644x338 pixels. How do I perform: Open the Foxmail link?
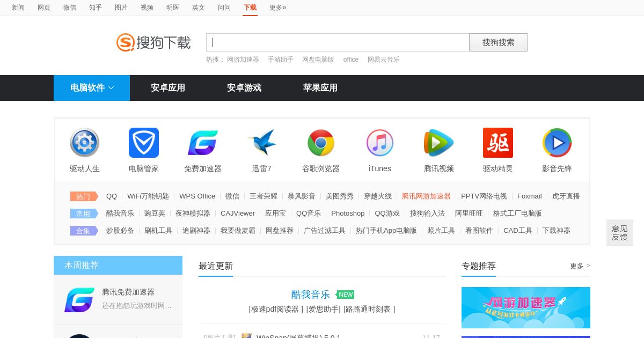point(530,196)
